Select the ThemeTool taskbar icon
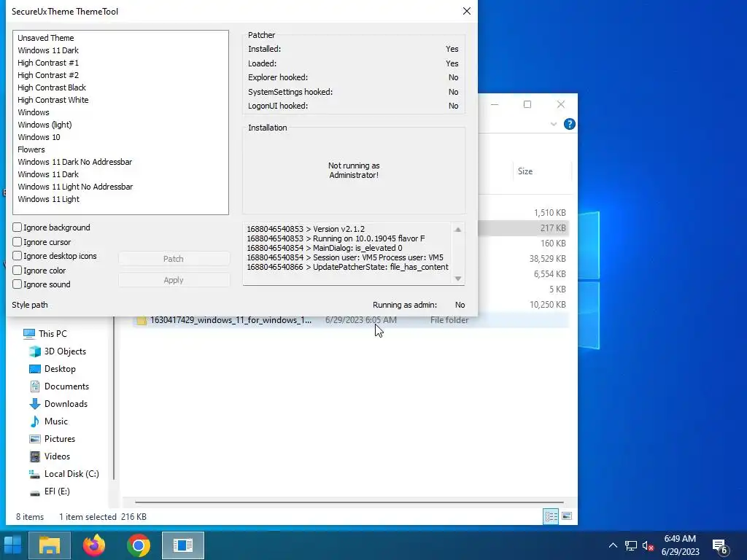 [x=183, y=545]
